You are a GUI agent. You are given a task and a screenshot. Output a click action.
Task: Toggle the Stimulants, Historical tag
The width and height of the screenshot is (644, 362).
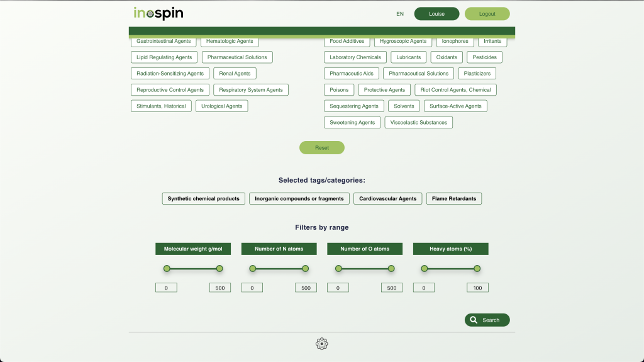click(x=161, y=106)
